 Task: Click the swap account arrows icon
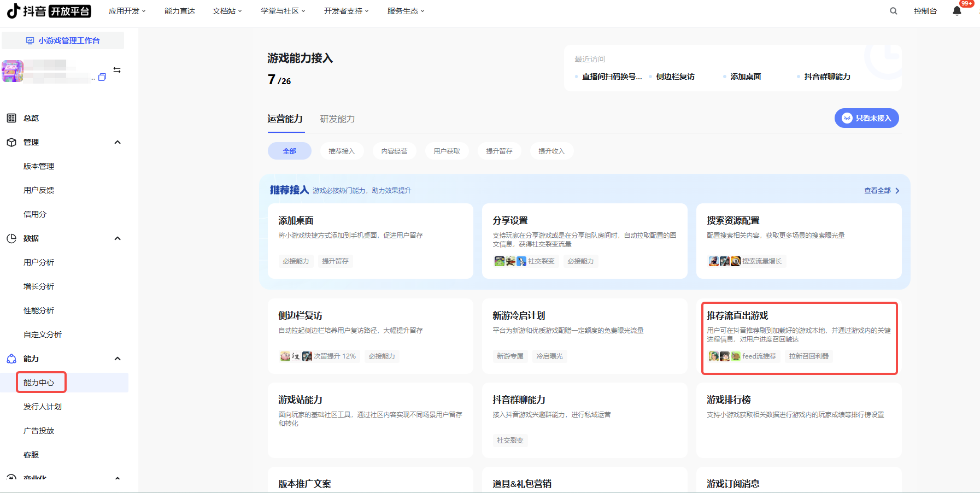coord(117,70)
